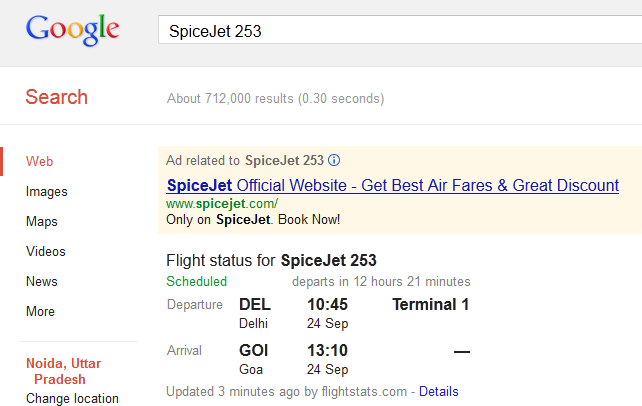Image resolution: width=642 pixels, height=406 pixels.
Task: Expand the More search categories
Action: point(40,311)
